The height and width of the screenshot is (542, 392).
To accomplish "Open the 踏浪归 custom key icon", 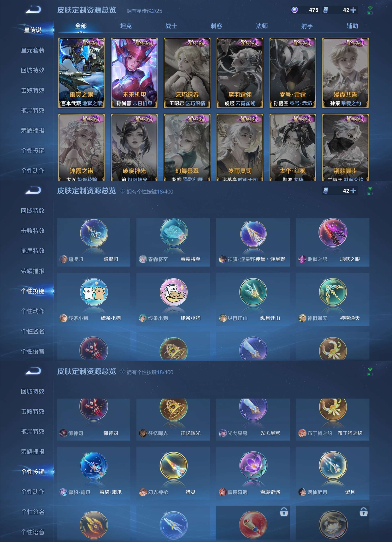I will [94, 233].
